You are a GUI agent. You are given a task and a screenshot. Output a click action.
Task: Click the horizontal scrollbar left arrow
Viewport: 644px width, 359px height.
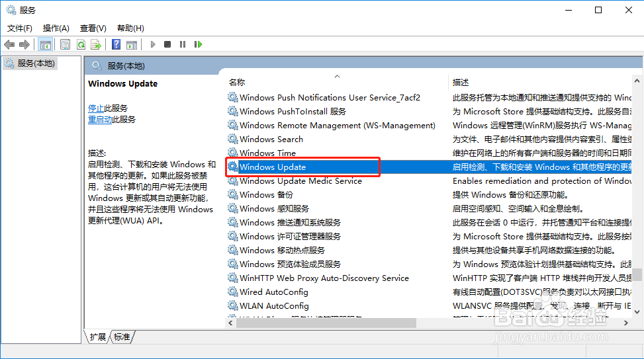coord(231,323)
